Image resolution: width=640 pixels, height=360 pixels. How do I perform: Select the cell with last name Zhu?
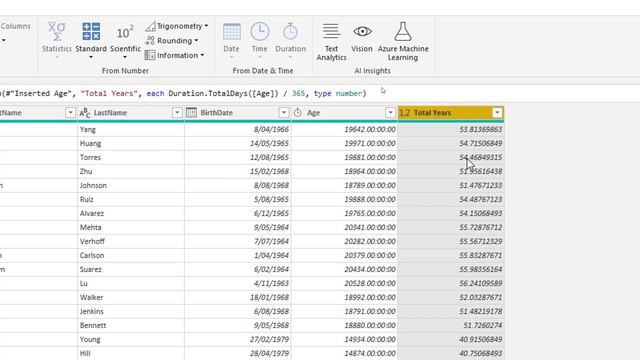[x=131, y=171]
